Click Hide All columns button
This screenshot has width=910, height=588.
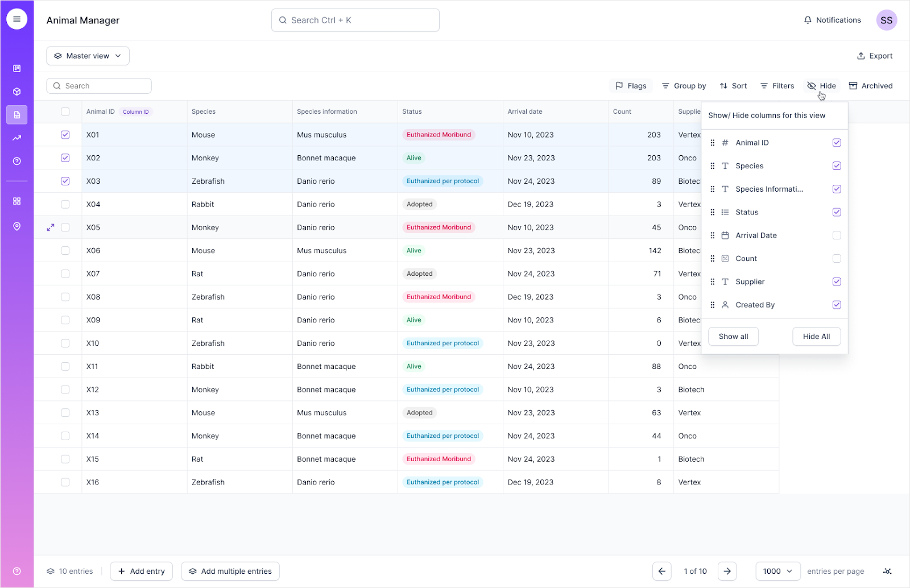[x=816, y=337]
